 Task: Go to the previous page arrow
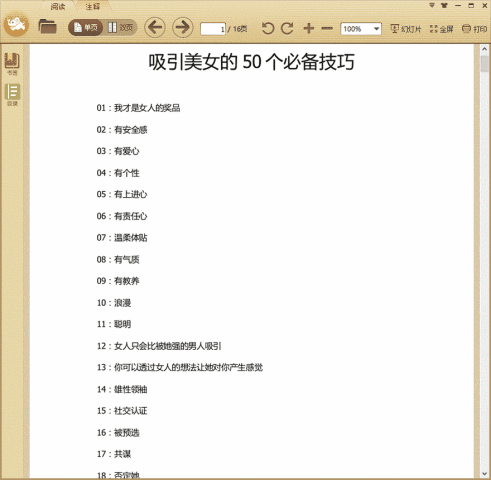click(155, 27)
